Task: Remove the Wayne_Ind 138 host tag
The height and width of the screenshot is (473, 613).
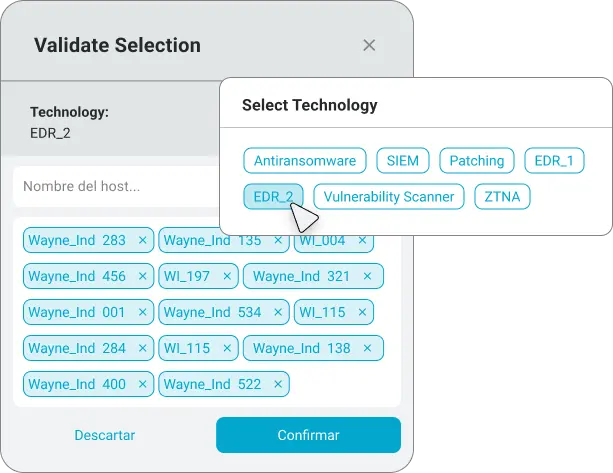Action: pyautogui.click(x=367, y=348)
